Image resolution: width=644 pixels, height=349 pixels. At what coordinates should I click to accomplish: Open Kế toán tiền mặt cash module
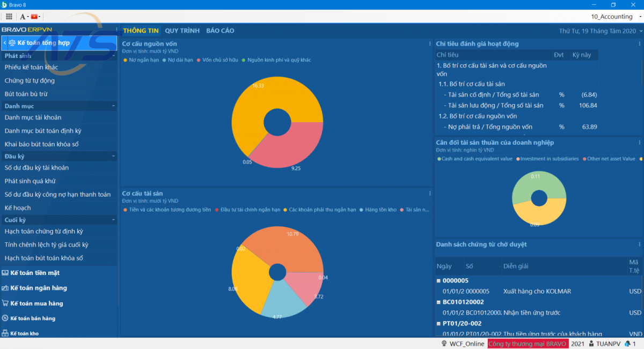[x=34, y=273]
